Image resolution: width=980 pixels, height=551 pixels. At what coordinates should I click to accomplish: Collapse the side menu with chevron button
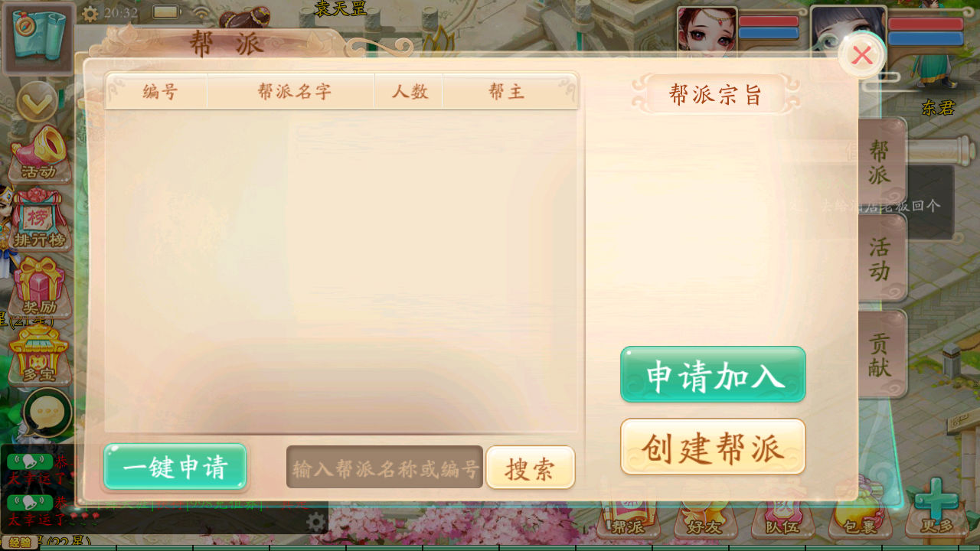click(38, 102)
